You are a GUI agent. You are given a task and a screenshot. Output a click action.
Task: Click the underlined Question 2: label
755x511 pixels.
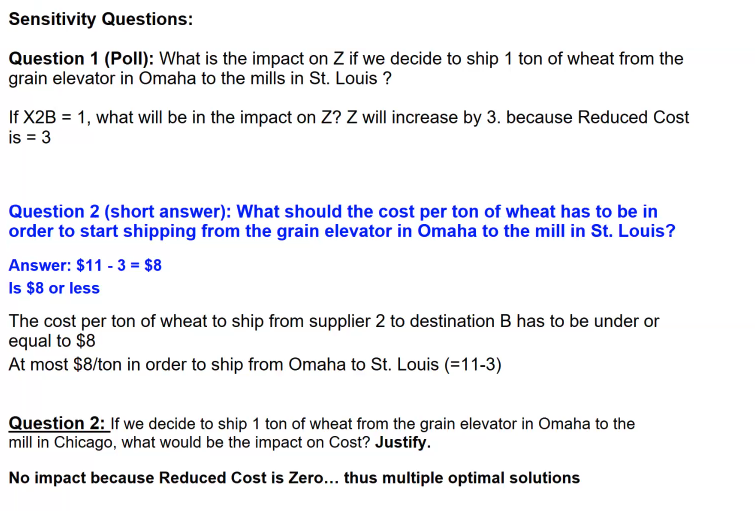point(57,424)
